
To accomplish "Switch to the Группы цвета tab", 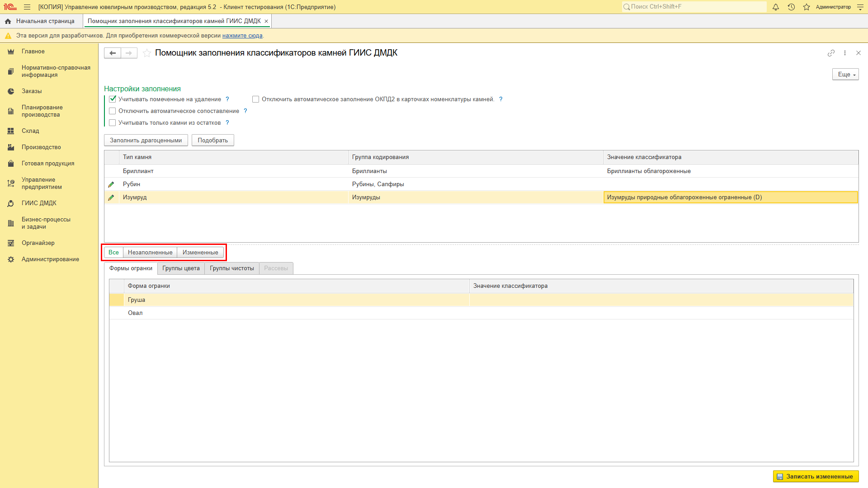I will coord(181,268).
